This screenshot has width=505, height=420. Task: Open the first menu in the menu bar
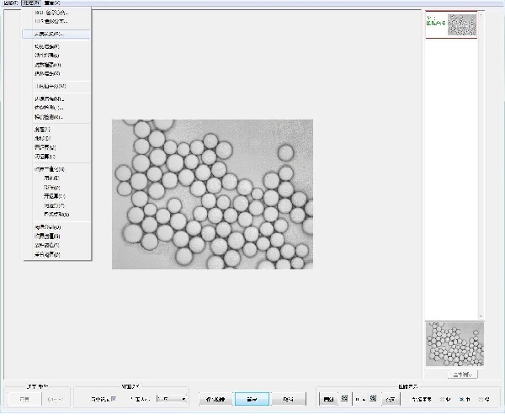coord(10,3)
